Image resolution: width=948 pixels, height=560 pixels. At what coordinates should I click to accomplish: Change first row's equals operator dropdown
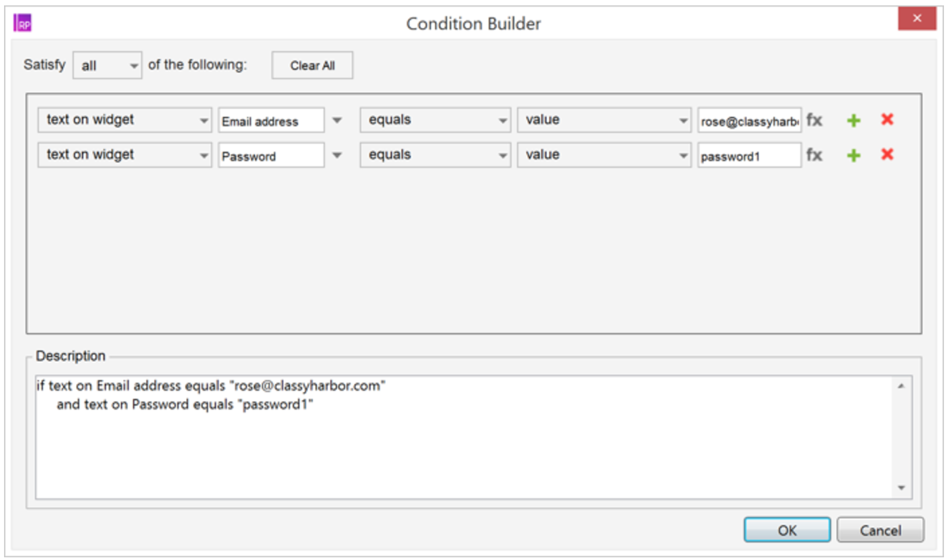436,120
